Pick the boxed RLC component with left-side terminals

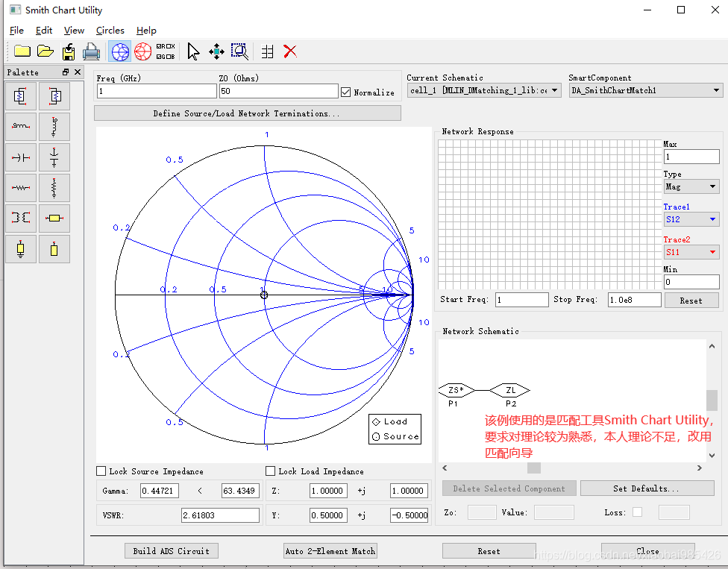[54, 96]
